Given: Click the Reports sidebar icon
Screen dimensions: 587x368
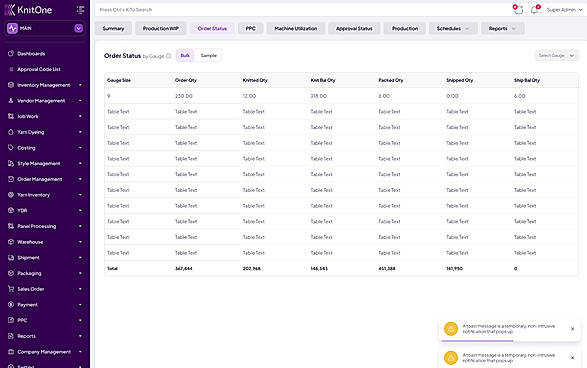Looking at the screenshot, I should 11,336.
